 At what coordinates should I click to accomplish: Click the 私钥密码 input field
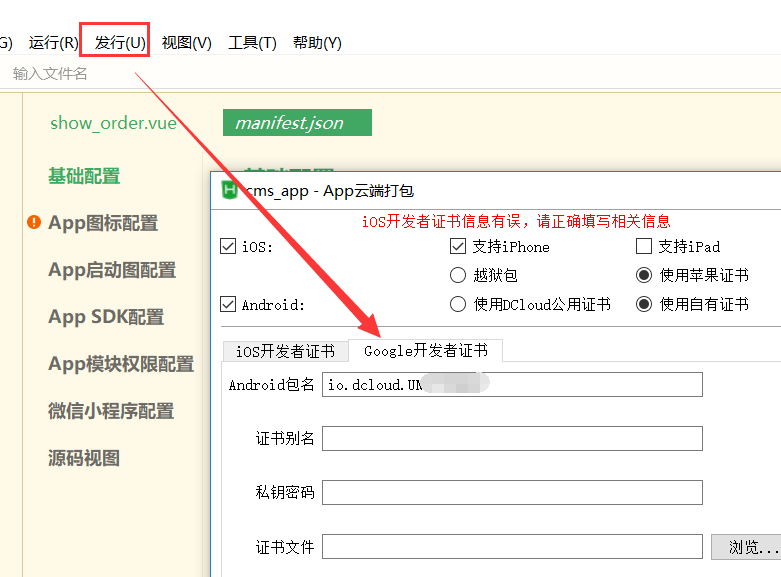click(512, 492)
